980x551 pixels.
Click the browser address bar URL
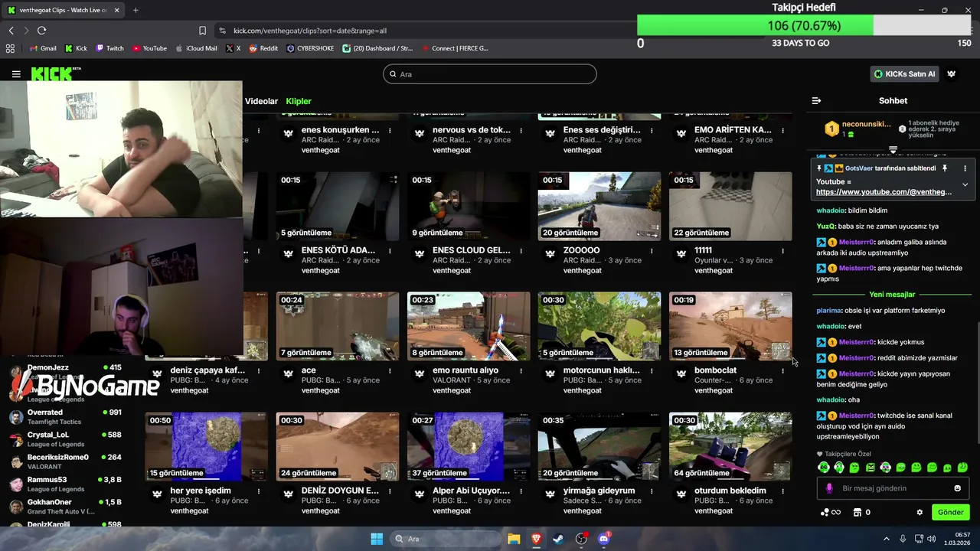click(x=310, y=31)
